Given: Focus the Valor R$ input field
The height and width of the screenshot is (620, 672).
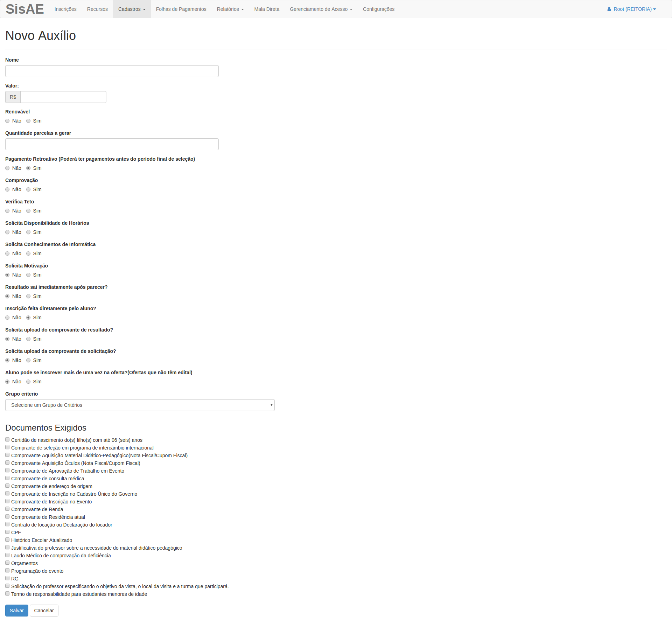Looking at the screenshot, I should pyautogui.click(x=63, y=97).
